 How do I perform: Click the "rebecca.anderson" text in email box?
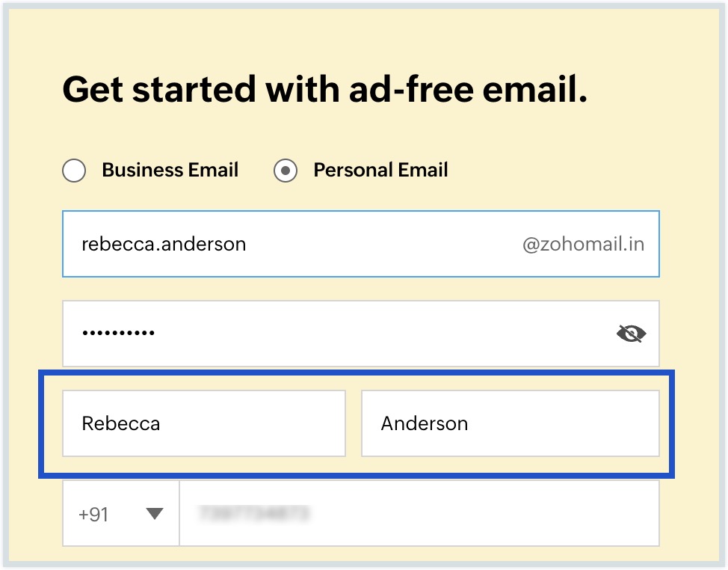tap(164, 244)
